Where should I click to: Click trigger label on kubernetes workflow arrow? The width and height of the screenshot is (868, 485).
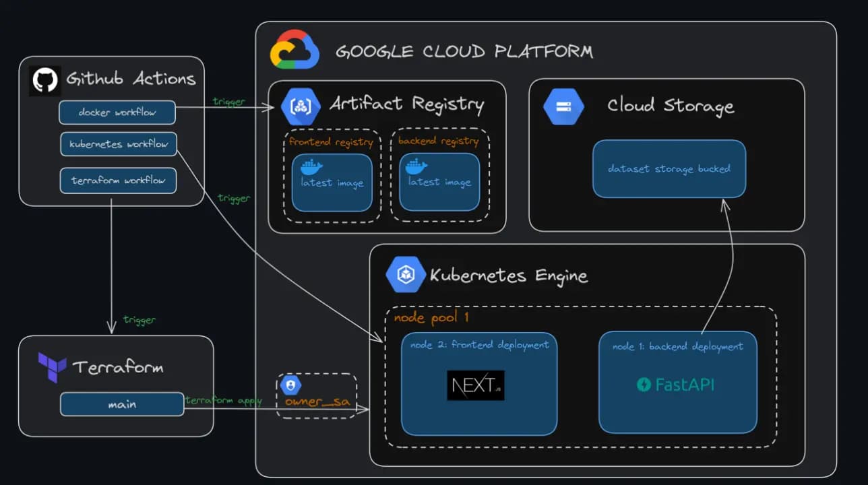point(234,198)
